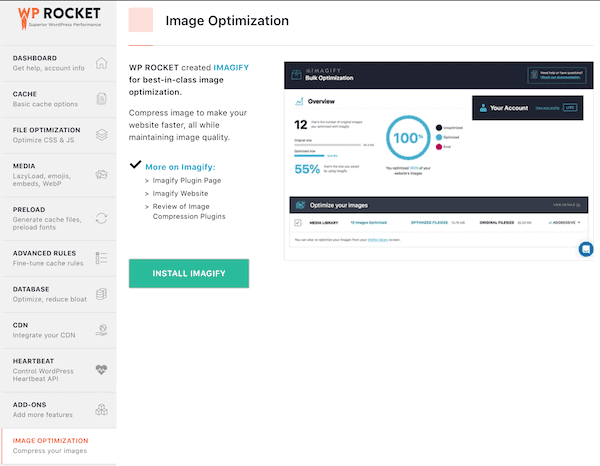Open Media LazyLoad settings
This screenshot has height=466, width=600.
click(x=59, y=175)
